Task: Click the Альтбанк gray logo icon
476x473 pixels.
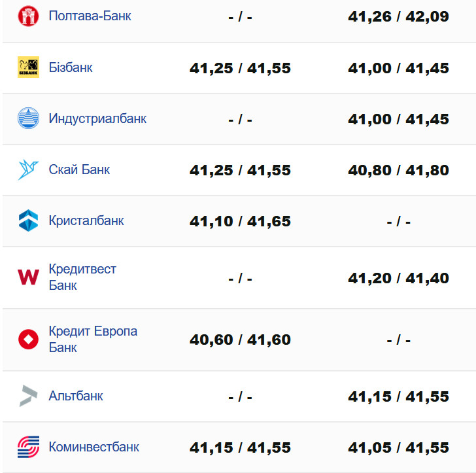Action: pyautogui.click(x=28, y=396)
